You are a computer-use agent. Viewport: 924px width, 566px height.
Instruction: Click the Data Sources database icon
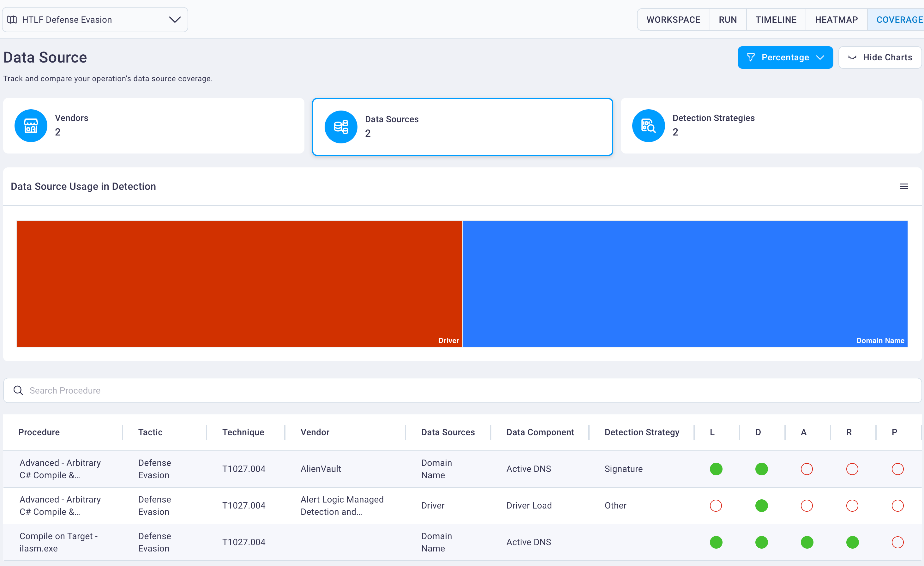(x=341, y=127)
